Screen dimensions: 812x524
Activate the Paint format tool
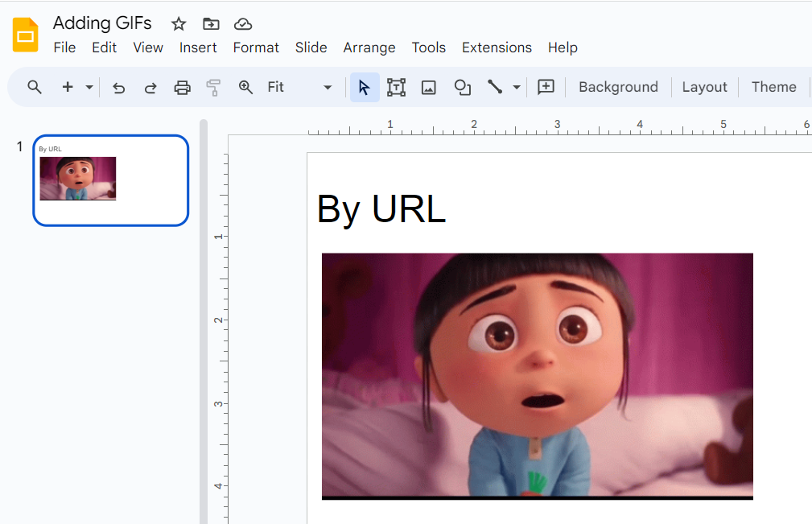click(213, 88)
